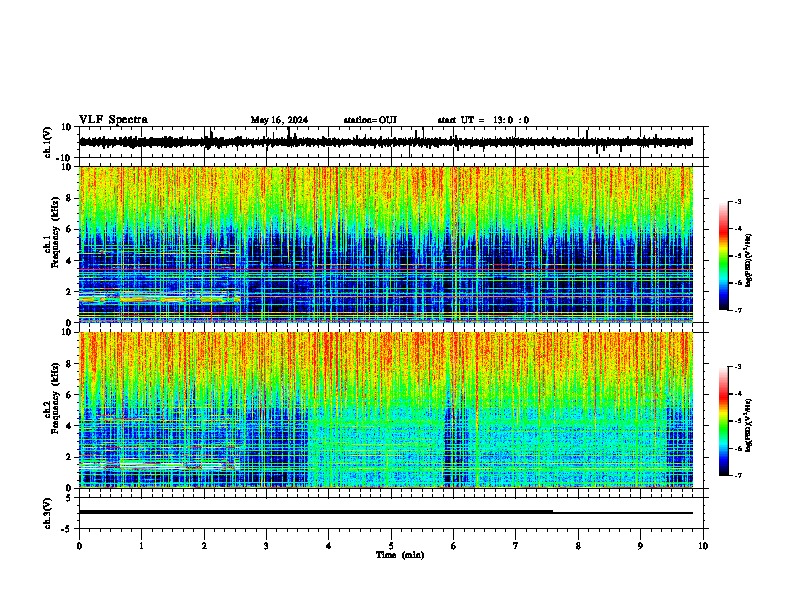Screen dimensions: 792x612
Task: Click the "ch.3(V)" axis label
Action: [x=48, y=514]
